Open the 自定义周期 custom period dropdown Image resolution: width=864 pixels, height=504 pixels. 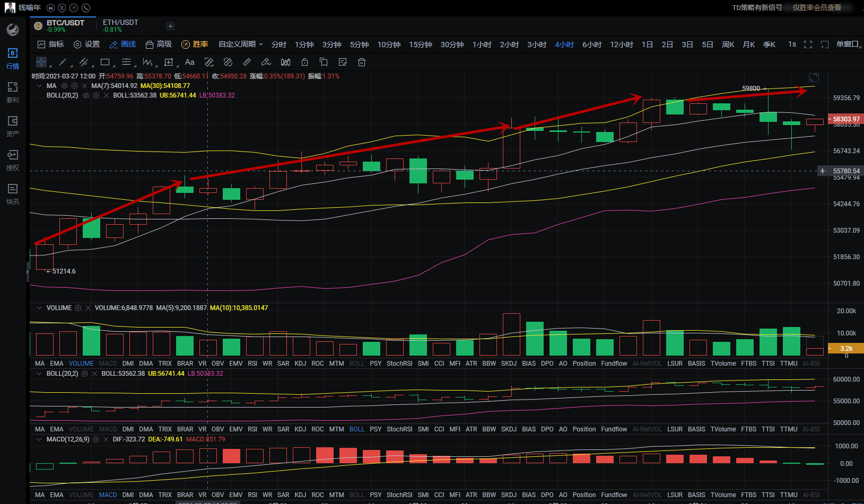click(240, 45)
